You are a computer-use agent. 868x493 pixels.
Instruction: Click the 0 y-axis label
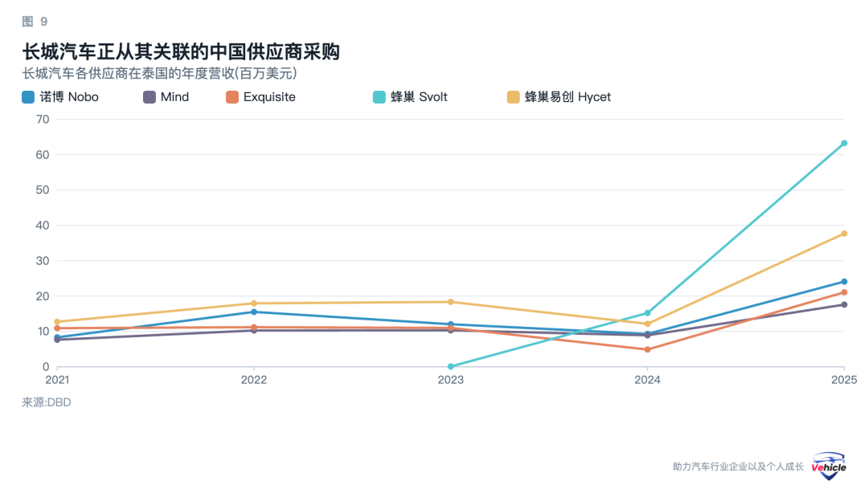click(x=46, y=367)
